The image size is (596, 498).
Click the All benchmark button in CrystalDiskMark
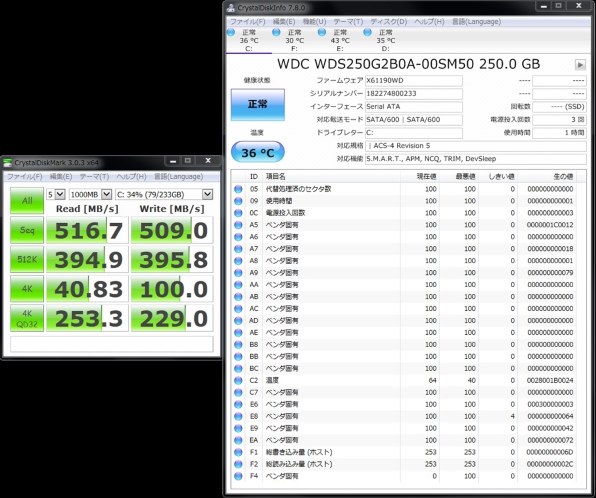click(27, 200)
